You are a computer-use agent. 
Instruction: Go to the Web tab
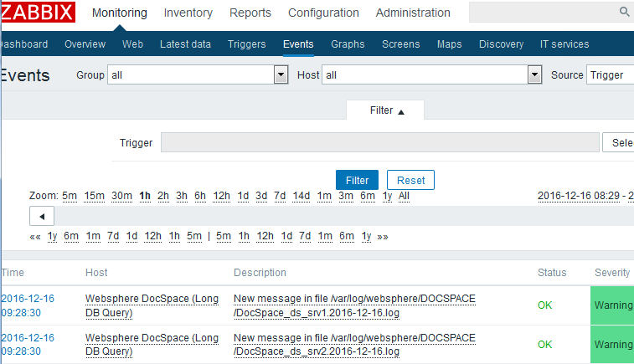point(132,44)
